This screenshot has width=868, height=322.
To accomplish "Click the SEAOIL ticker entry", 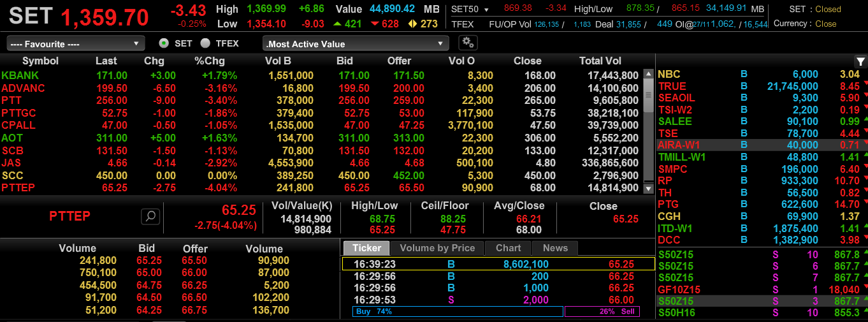I will coord(676,98).
